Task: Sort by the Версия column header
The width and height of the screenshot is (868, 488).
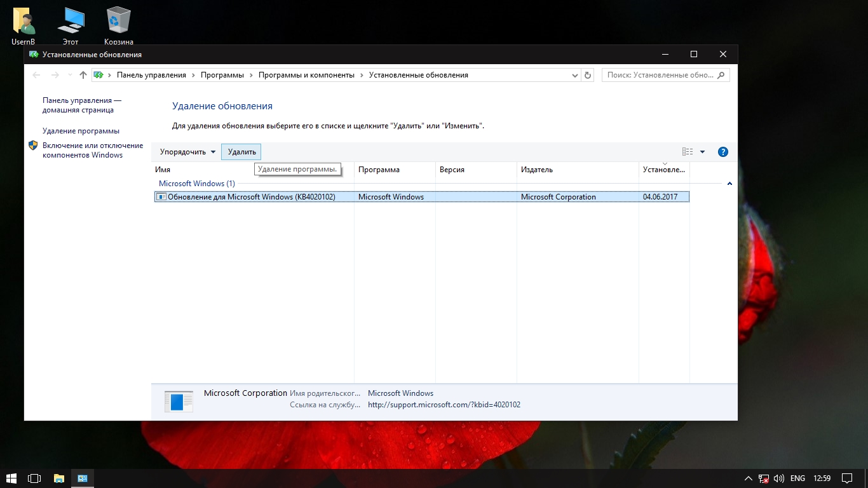Action: pyautogui.click(x=476, y=170)
